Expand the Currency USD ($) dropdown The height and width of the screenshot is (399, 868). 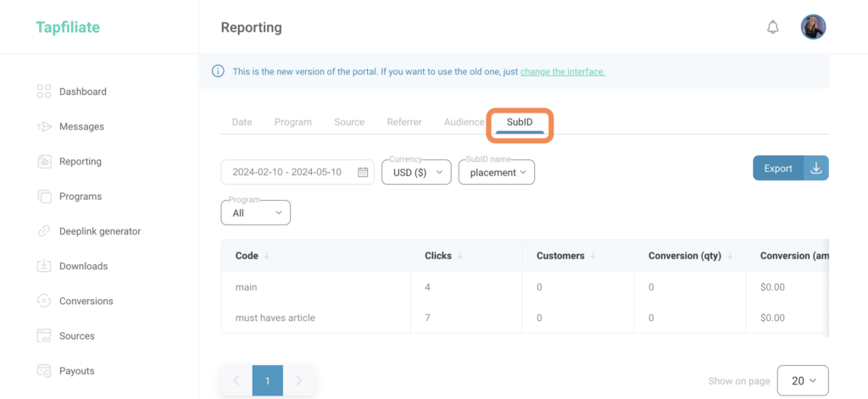pyautogui.click(x=416, y=172)
